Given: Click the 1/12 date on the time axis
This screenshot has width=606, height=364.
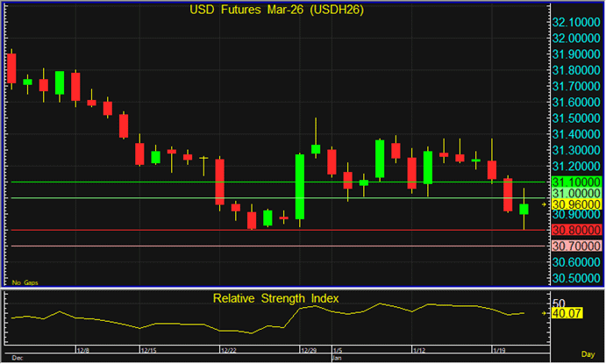Looking at the screenshot, I should [x=420, y=349].
